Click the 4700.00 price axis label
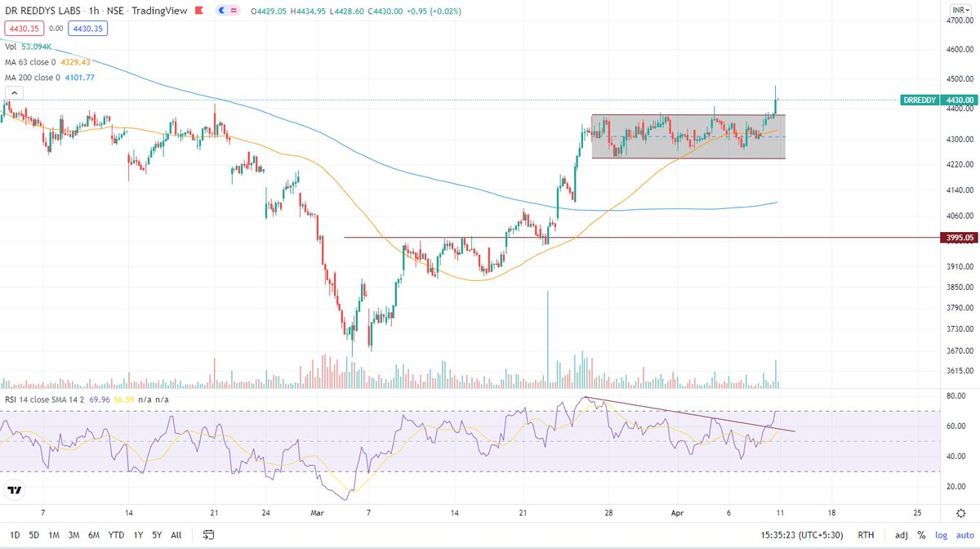 click(959, 22)
